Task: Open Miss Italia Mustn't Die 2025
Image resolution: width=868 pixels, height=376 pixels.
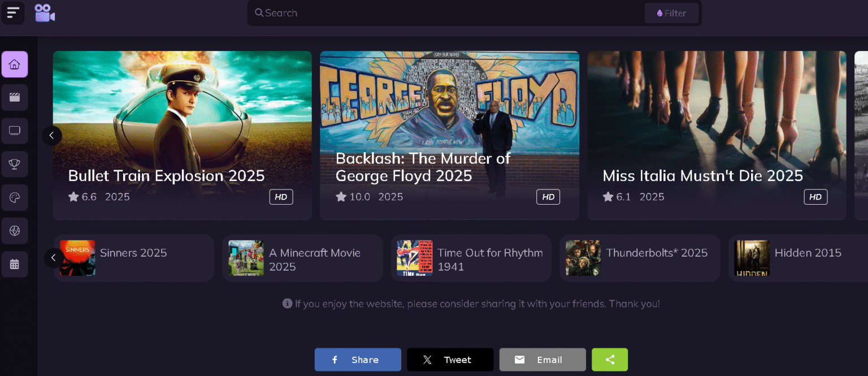Action: (x=716, y=135)
